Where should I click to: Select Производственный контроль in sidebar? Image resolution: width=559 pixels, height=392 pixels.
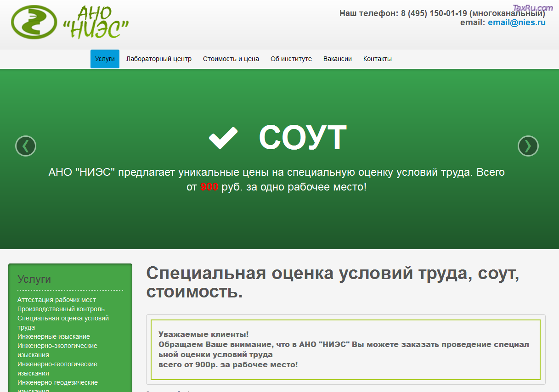(x=62, y=309)
